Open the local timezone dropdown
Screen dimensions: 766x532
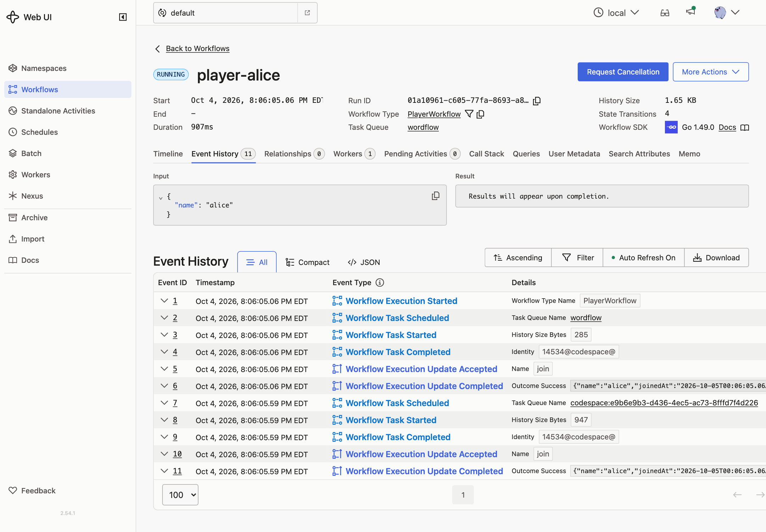coord(616,13)
